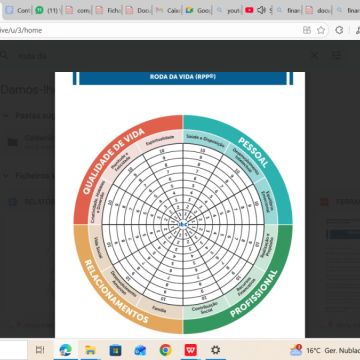Open the 'Fich' PDF browser tab
Image resolution: width=360 pixels, height=360 pixels.
pyautogui.click(x=109, y=10)
